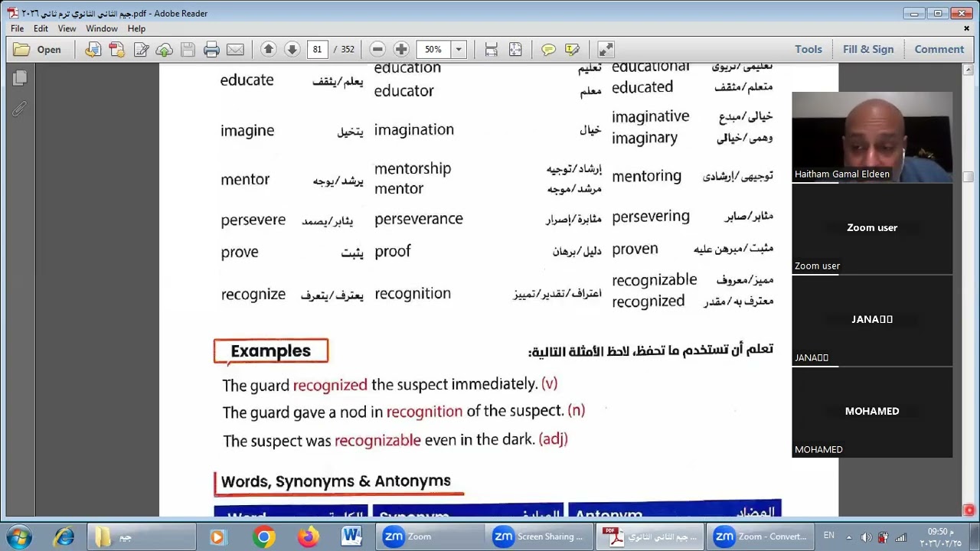Click the network signal tray icon
This screenshot has height=551, width=980.
point(901,537)
